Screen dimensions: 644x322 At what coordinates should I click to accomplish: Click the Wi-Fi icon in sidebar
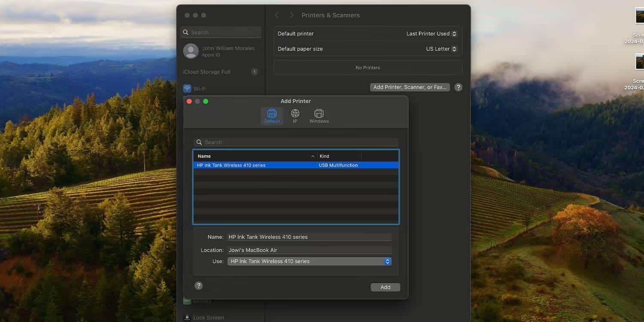click(187, 88)
